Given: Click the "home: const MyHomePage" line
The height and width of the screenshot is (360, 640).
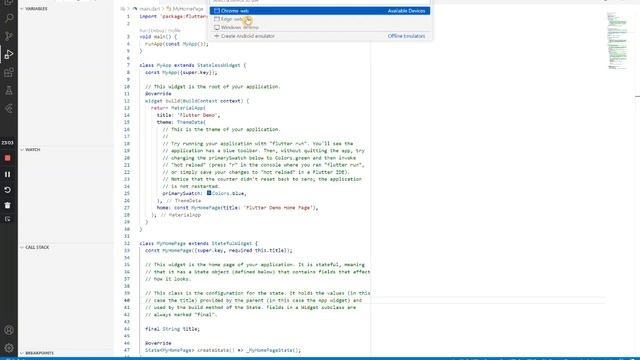Looking at the screenshot, I should 238,208.
